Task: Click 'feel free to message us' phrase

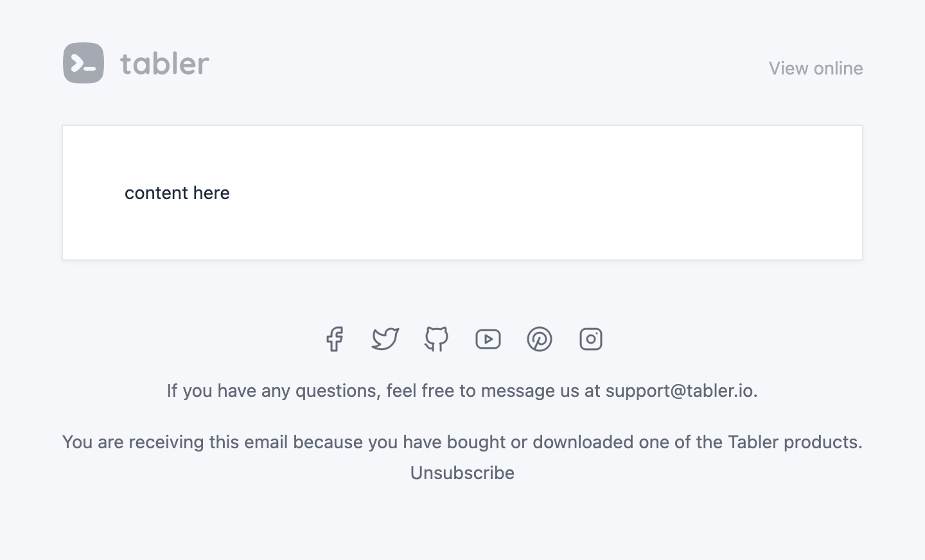Action: pyautogui.click(x=483, y=390)
